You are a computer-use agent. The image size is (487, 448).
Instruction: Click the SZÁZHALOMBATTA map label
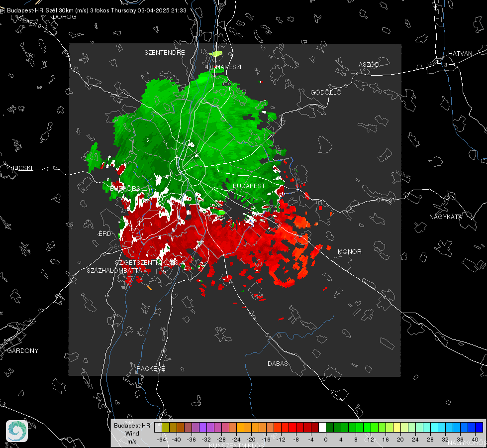tap(114, 270)
